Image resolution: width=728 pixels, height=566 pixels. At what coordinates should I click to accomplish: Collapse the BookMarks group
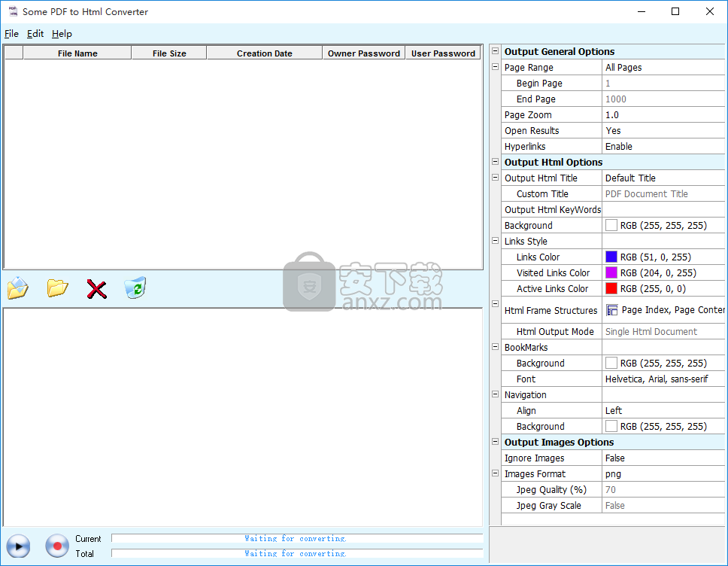[496, 347]
